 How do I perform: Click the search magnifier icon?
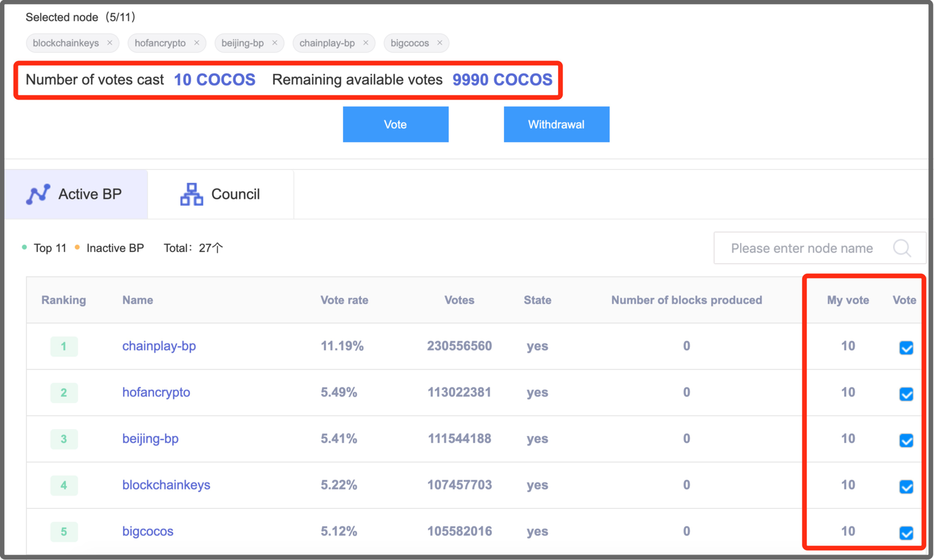click(901, 248)
